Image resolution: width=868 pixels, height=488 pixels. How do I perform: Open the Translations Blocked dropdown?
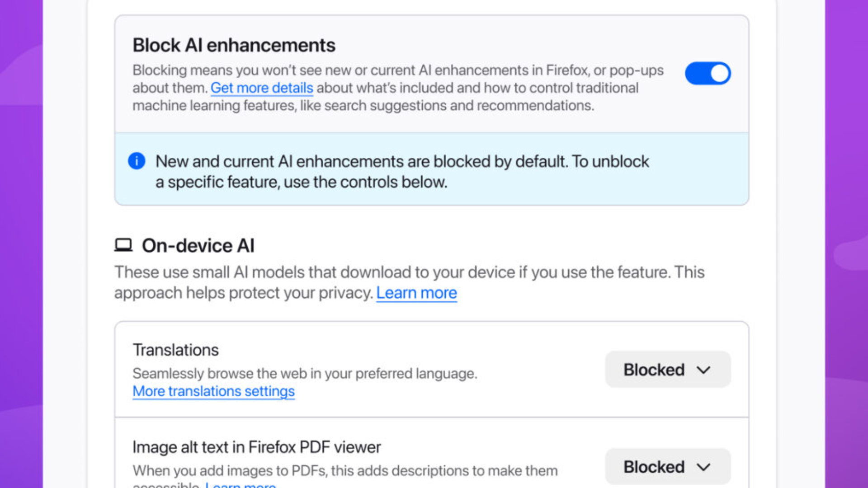click(667, 369)
